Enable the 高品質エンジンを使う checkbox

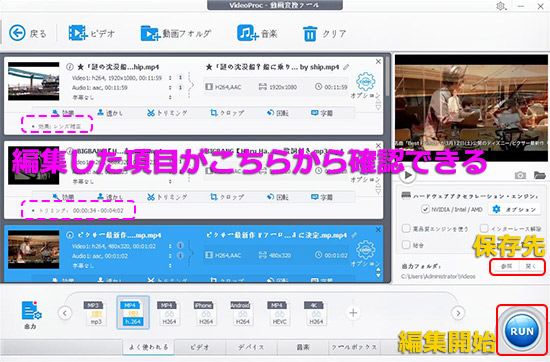coord(406,228)
